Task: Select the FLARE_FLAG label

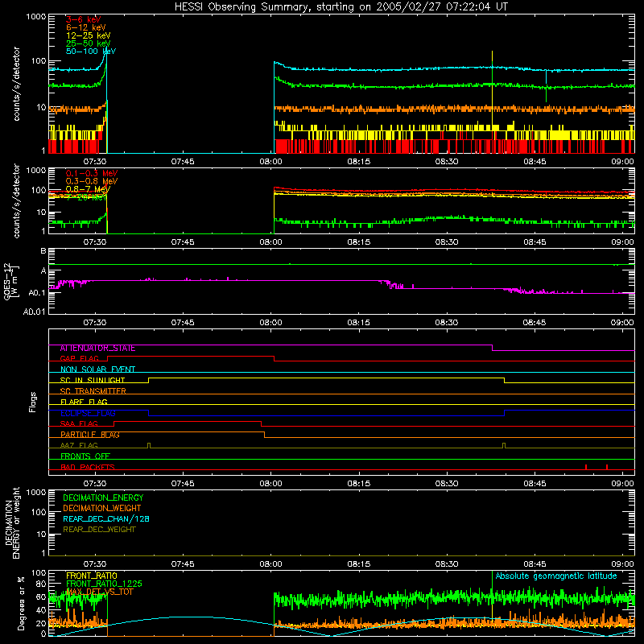Action: (x=84, y=402)
